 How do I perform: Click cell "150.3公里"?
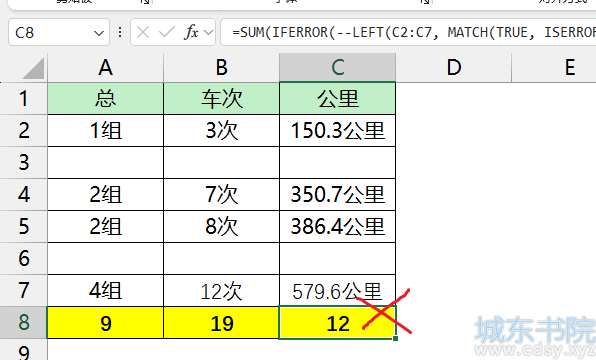(338, 130)
